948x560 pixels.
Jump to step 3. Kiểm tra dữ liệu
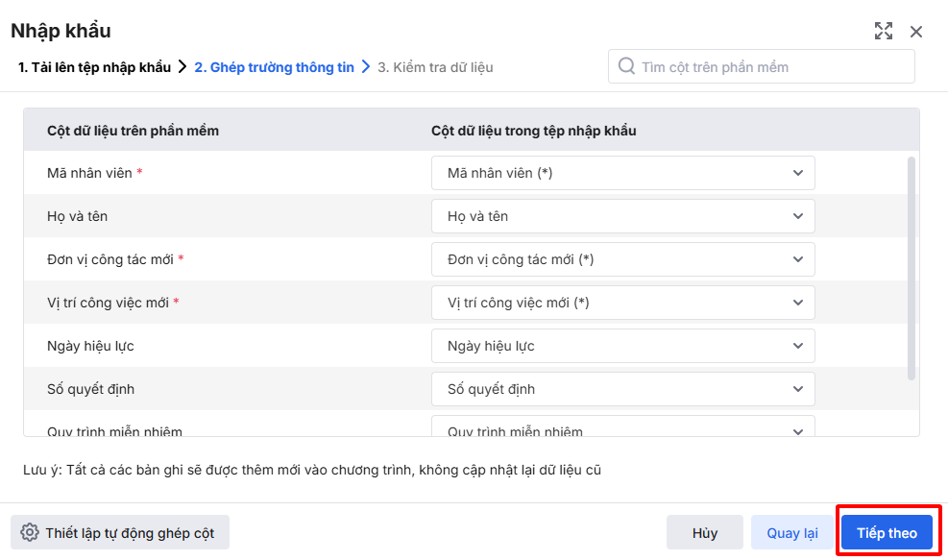click(x=435, y=67)
